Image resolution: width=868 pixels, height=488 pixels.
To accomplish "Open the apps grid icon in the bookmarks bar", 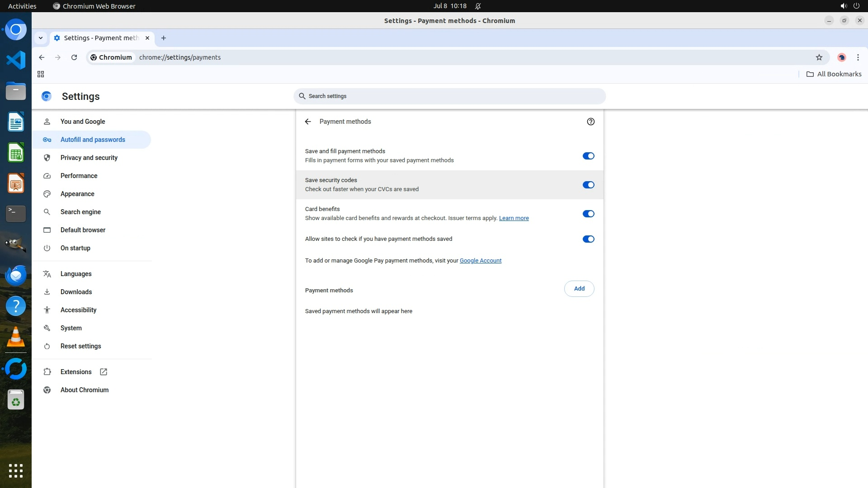I will tap(41, 74).
